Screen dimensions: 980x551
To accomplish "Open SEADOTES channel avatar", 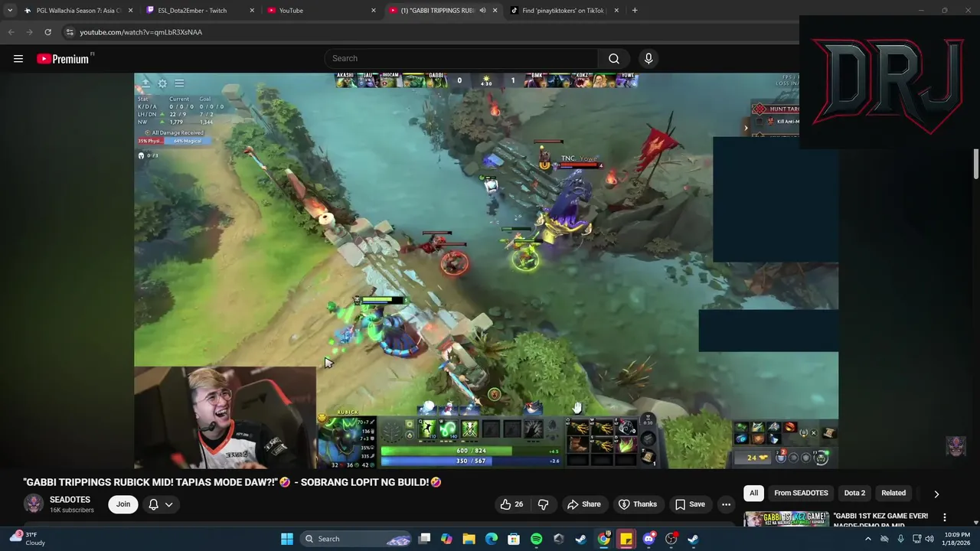I will (34, 504).
